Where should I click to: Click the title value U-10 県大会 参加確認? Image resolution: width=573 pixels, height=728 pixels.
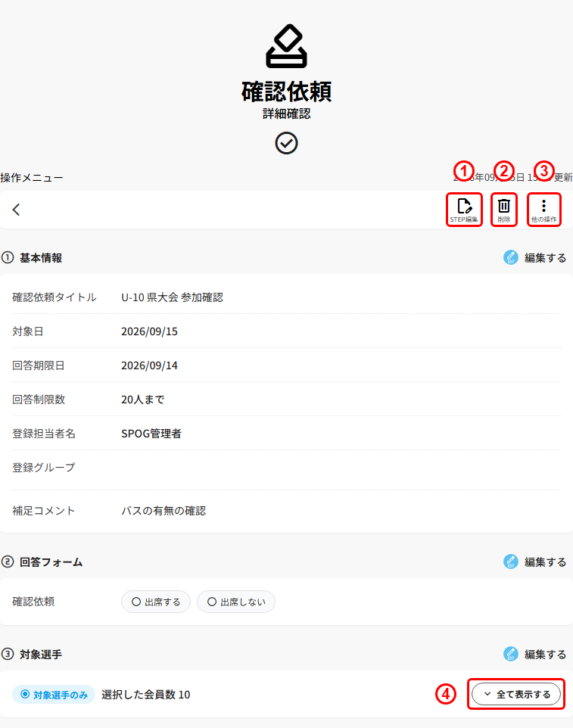pyautogui.click(x=173, y=297)
